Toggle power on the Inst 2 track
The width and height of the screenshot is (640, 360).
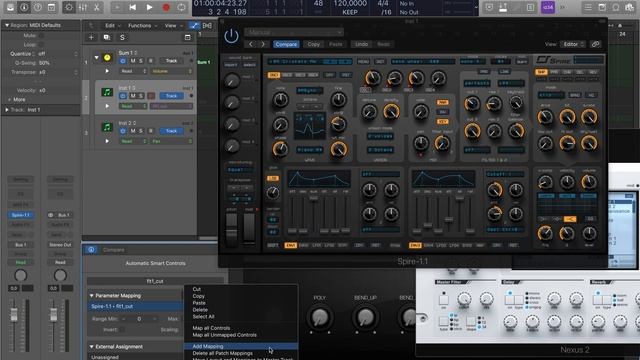(x=123, y=131)
